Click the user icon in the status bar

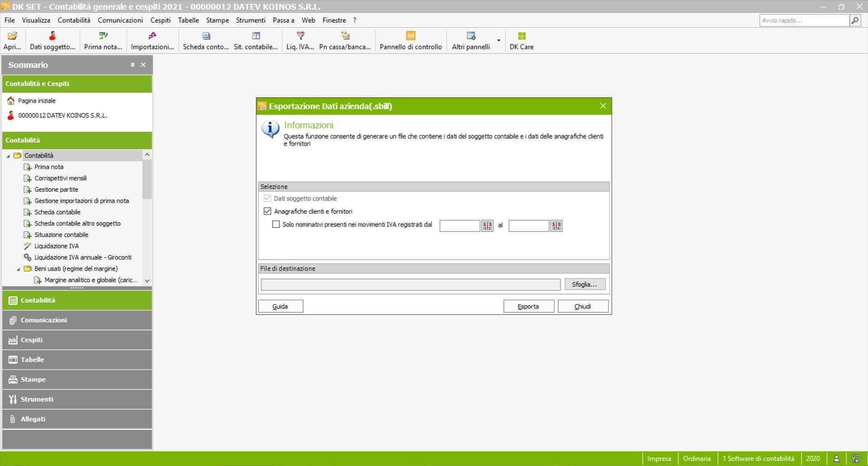coord(836,458)
